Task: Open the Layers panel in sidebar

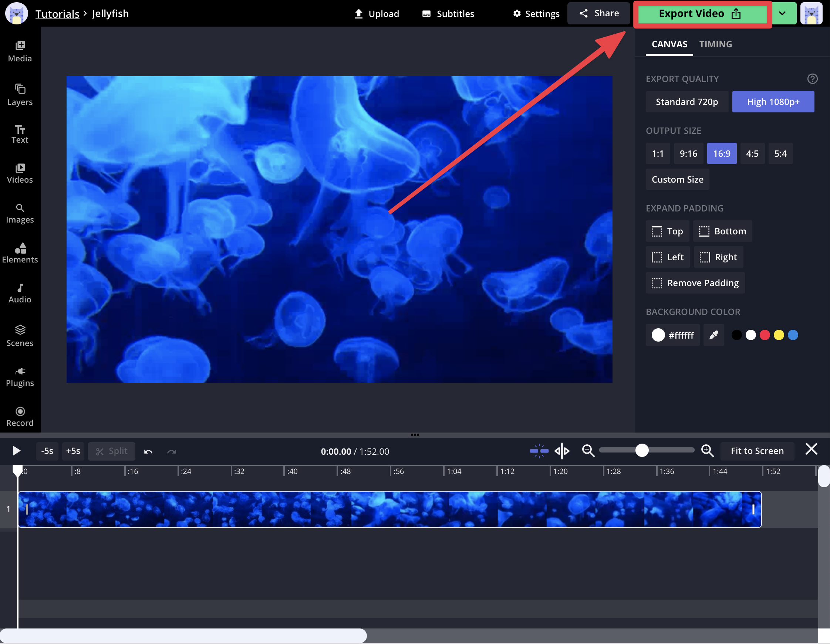Action: 20,95
